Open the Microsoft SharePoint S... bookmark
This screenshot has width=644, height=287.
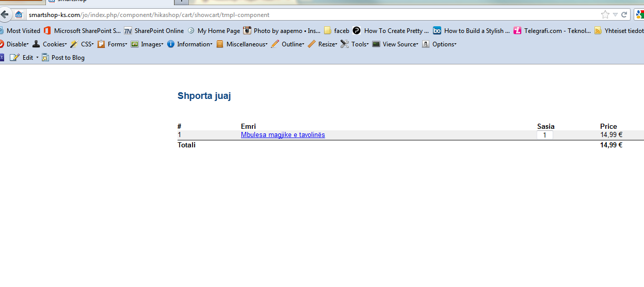[x=82, y=31]
